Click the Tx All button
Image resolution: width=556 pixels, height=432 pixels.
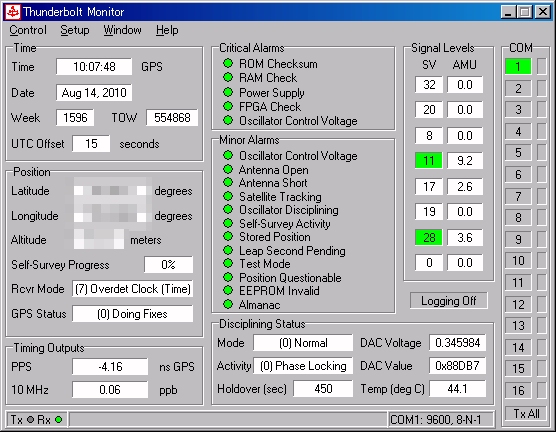pos(526,414)
